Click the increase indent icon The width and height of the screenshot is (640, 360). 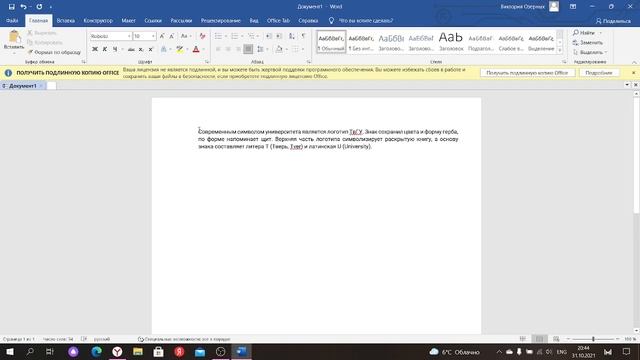point(279,36)
